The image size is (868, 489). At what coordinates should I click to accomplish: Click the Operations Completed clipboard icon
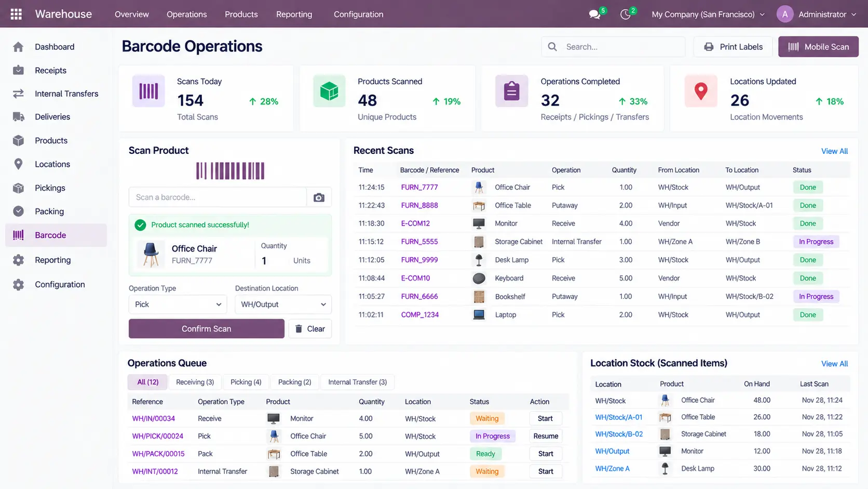click(x=511, y=91)
